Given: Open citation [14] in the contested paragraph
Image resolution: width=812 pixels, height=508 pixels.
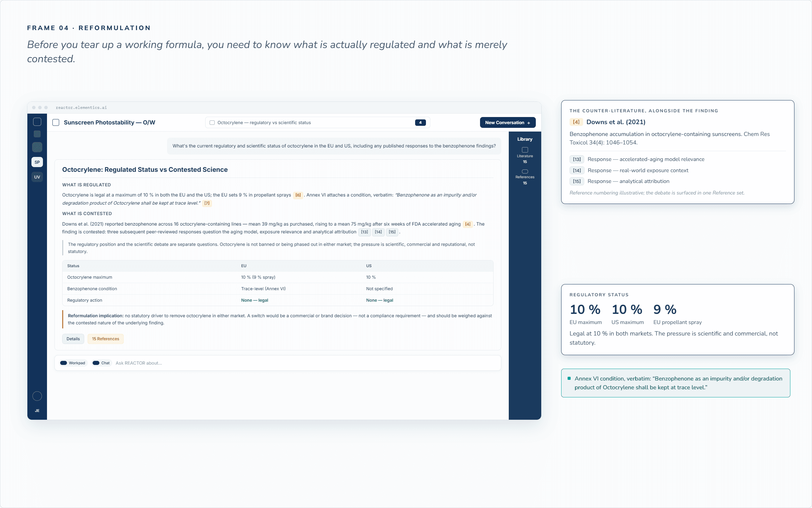Looking at the screenshot, I should click(x=378, y=232).
